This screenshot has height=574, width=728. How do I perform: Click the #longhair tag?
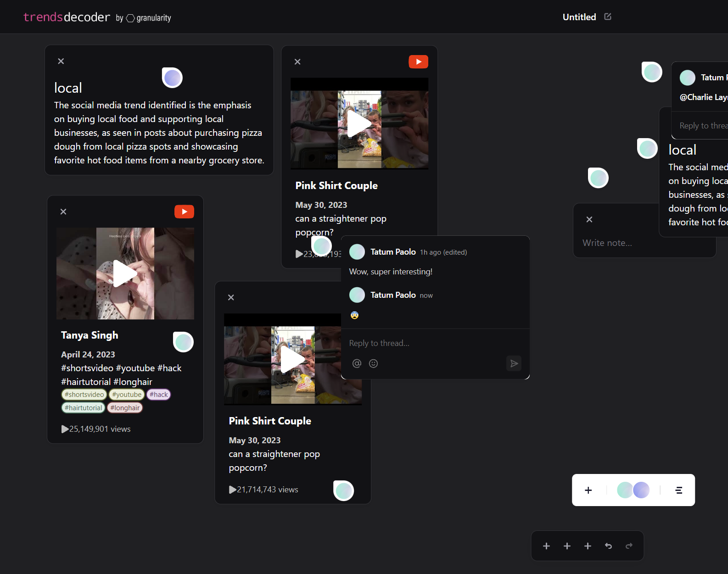[x=125, y=408]
